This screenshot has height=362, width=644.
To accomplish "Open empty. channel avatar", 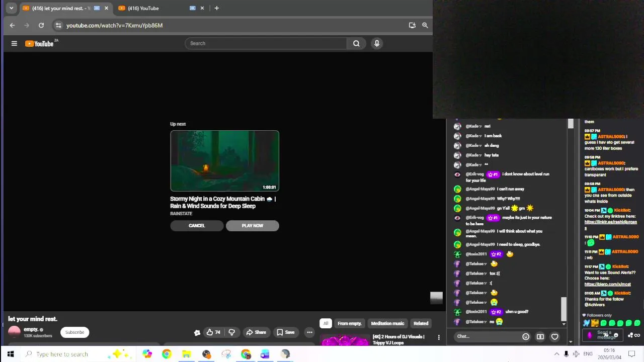I will click(14, 332).
